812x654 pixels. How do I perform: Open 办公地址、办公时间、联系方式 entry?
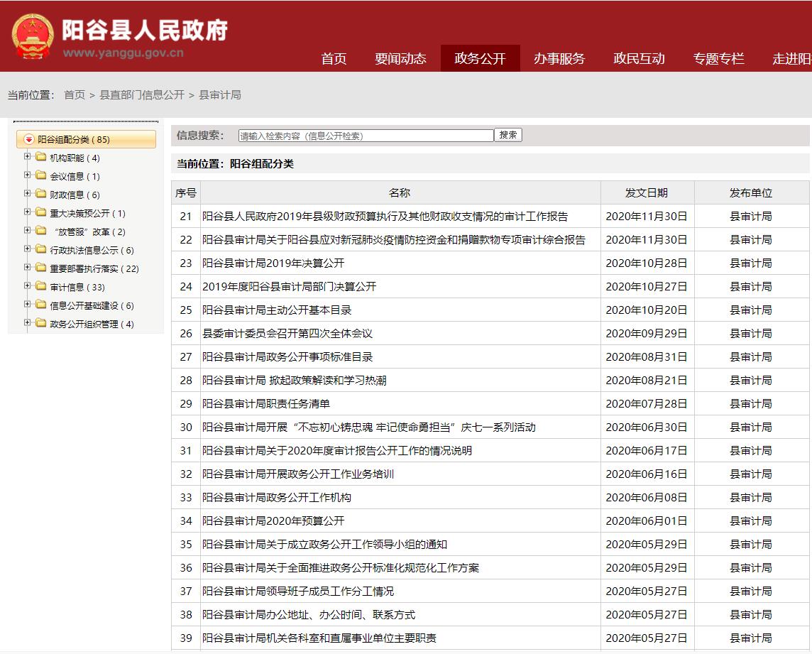coord(309,615)
